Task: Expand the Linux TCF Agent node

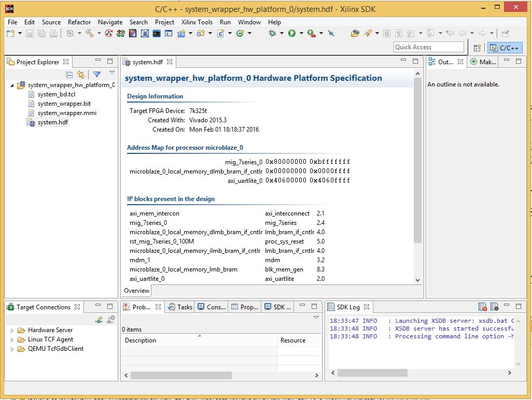Action: 12,340
